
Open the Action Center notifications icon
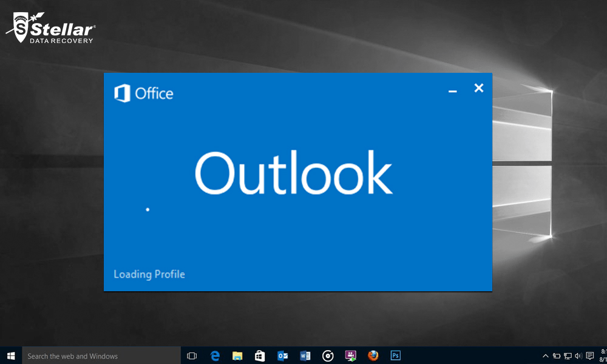click(x=589, y=356)
